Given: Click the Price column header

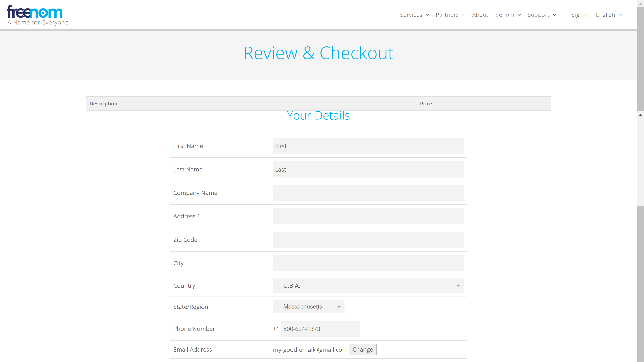Looking at the screenshot, I should click(x=426, y=104).
